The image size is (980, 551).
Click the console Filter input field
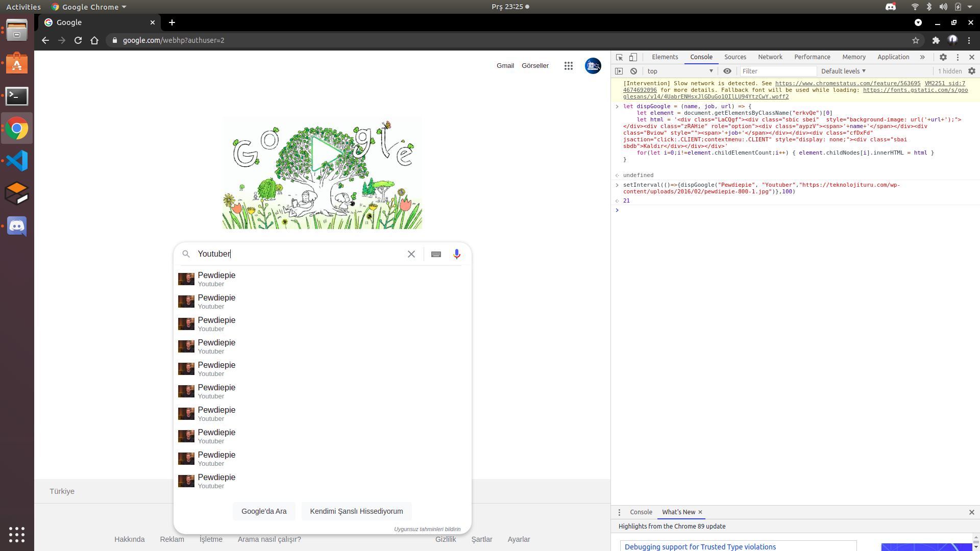(x=778, y=71)
